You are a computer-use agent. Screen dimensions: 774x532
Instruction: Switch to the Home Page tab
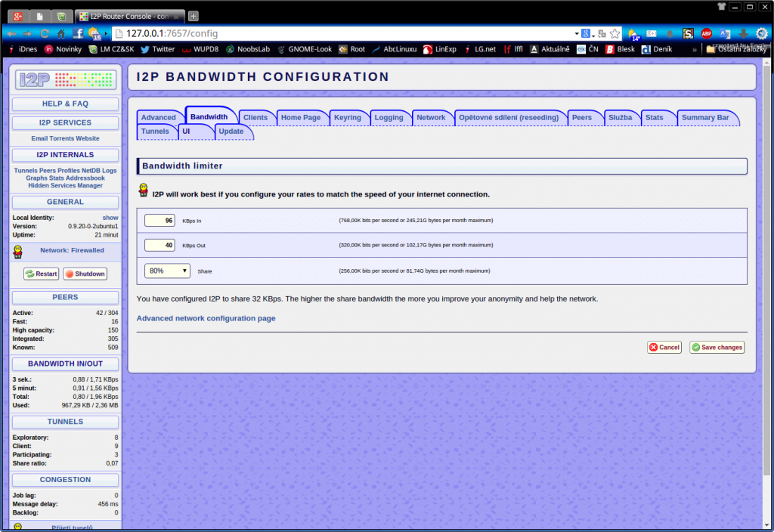click(301, 117)
